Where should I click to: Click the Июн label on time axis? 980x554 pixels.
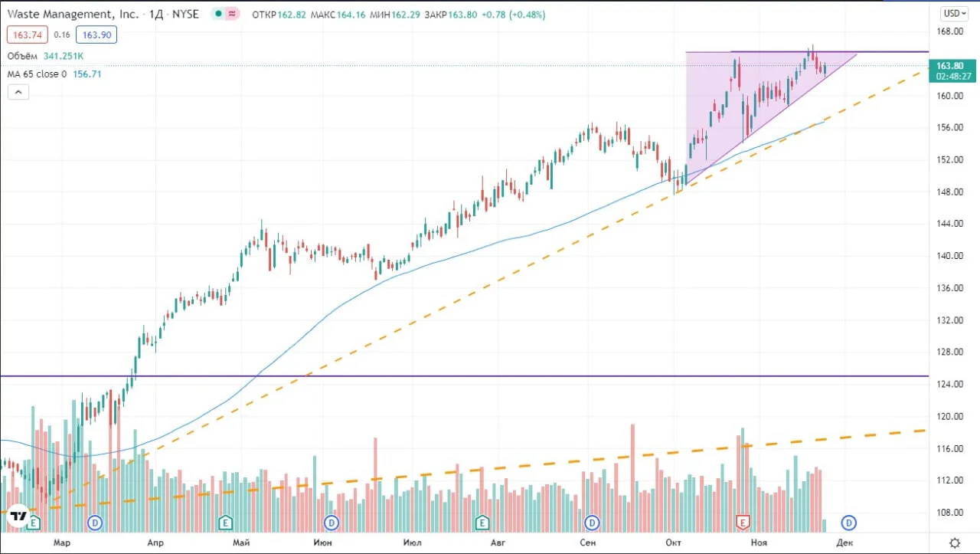(x=323, y=543)
